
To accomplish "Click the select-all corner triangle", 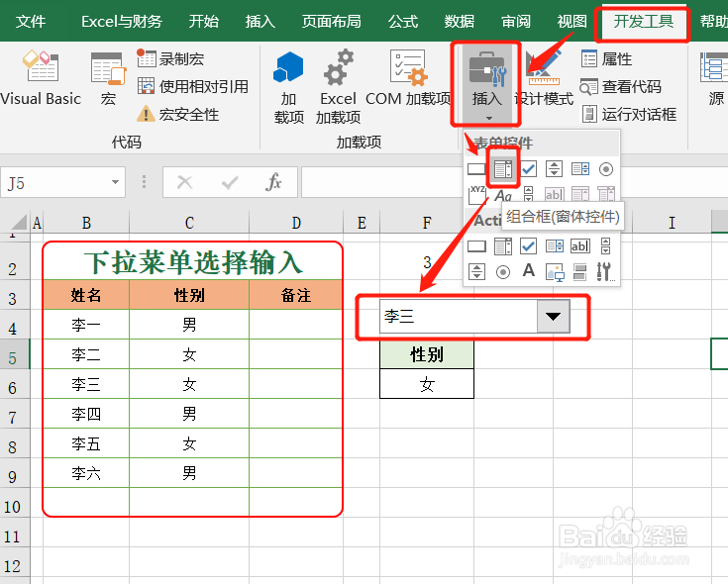I will pyautogui.click(x=19, y=222).
